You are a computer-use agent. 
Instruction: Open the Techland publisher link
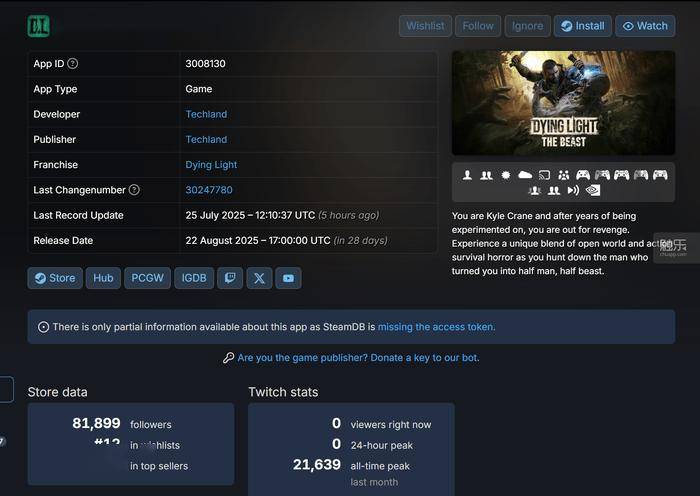pos(206,139)
